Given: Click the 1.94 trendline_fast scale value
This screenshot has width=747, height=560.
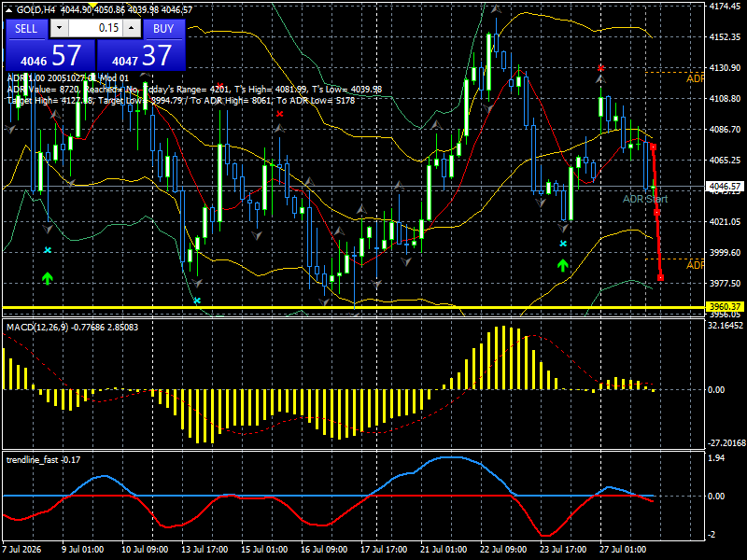Looking at the screenshot, I should [x=716, y=457].
